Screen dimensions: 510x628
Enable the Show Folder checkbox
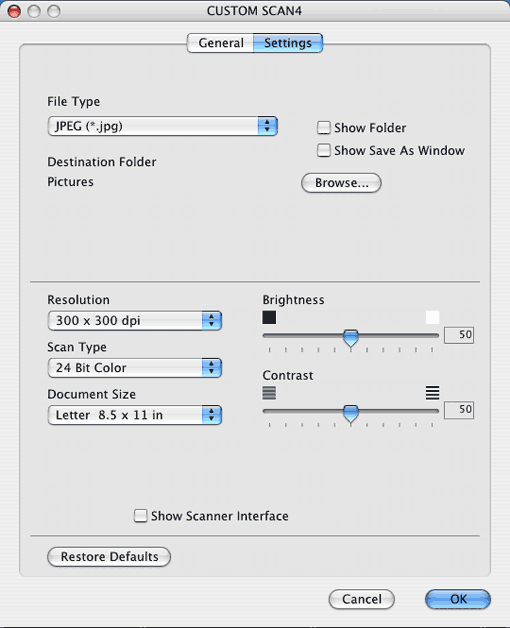tap(324, 128)
